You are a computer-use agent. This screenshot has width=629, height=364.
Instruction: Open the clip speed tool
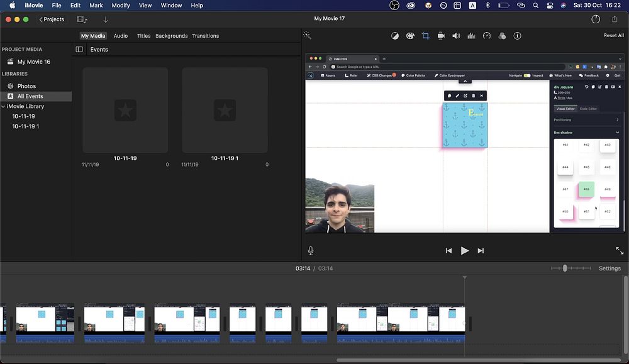click(x=486, y=36)
